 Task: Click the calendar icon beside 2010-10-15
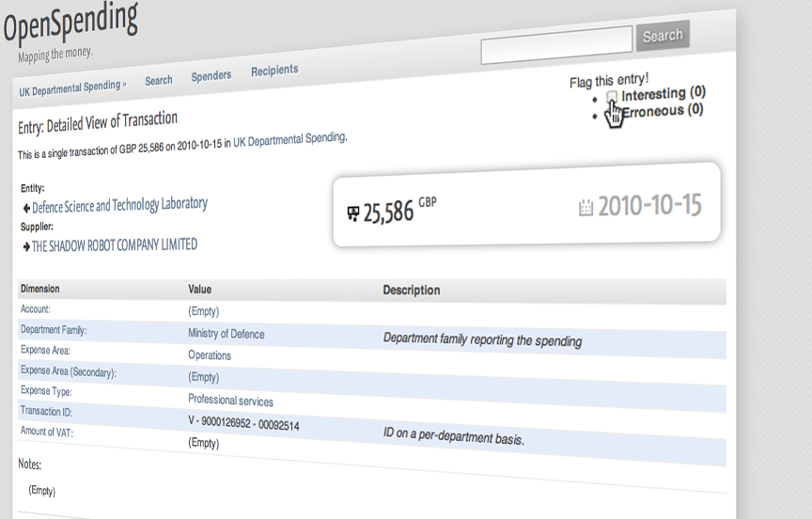(586, 207)
